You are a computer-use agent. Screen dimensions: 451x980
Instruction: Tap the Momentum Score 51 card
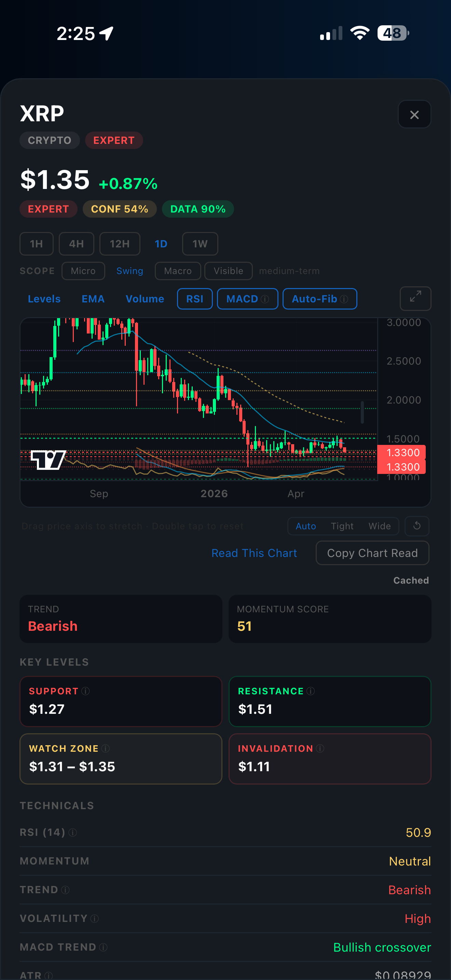[330, 619]
